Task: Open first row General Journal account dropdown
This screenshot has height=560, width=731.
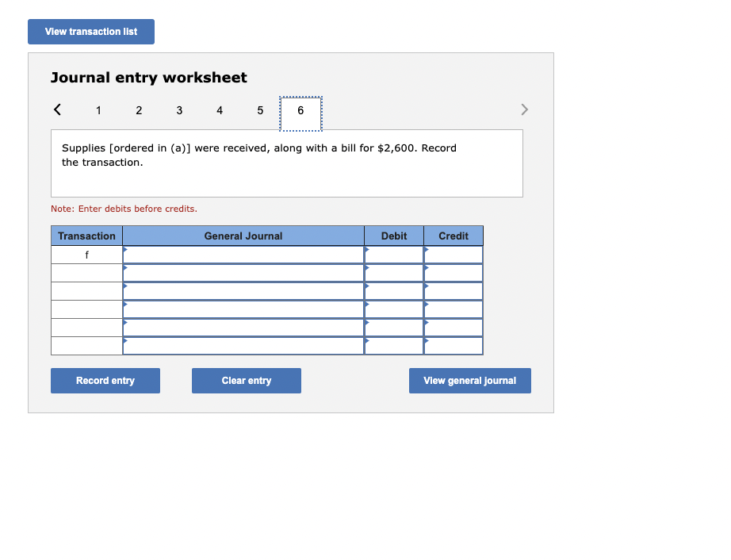Action: click(243, 255)
